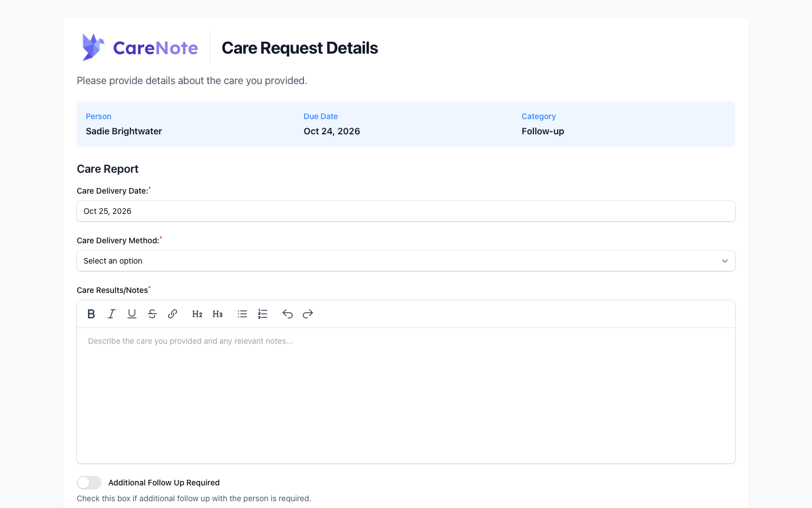Click the CareNote bird logo
Viewport: 812px width, 508px height.
(92, 47)
